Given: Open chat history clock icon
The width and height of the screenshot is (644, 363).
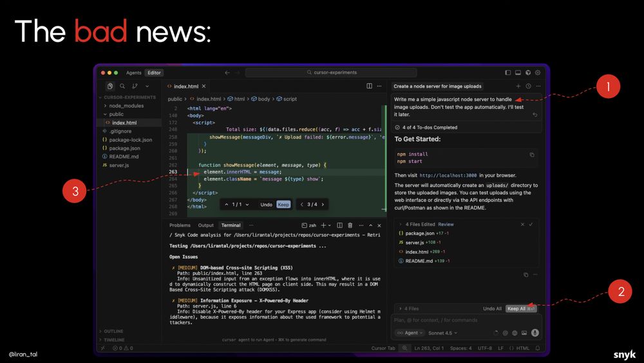Looking at the screenshot, I should pos(528,86).
